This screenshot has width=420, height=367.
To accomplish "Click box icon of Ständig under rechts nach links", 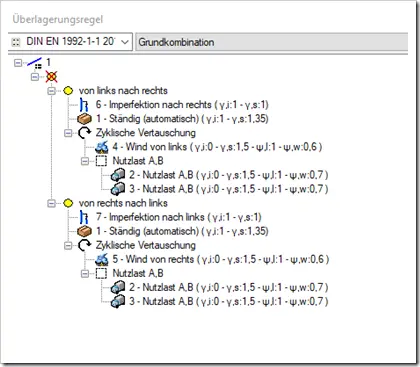I will click(x=84, y=231).
